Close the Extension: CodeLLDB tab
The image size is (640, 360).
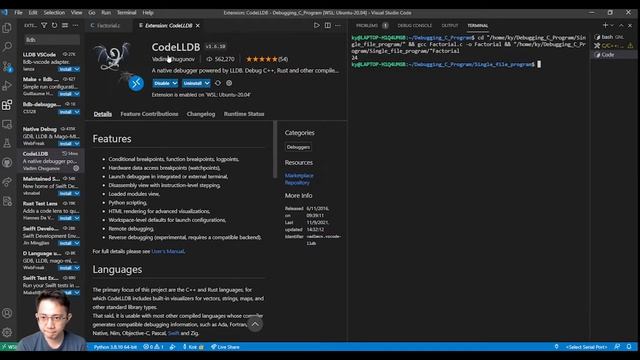[x=198, y=25]
